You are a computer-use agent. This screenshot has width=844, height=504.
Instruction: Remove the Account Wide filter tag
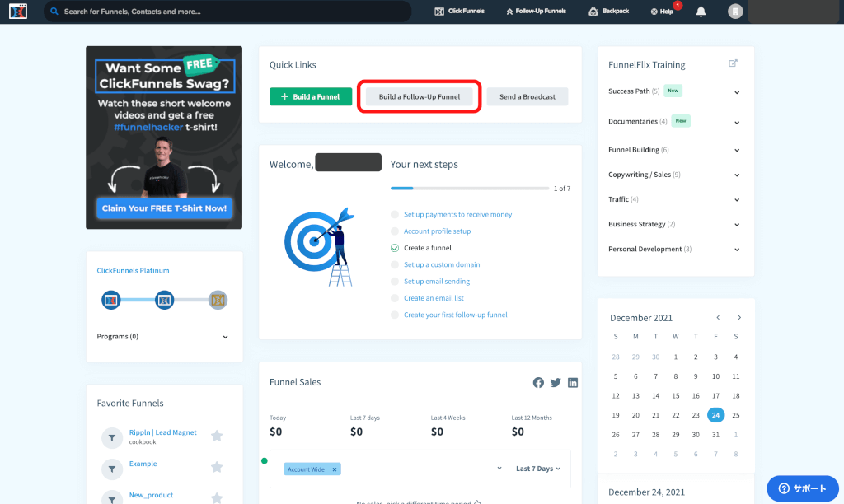click(334, 469)
